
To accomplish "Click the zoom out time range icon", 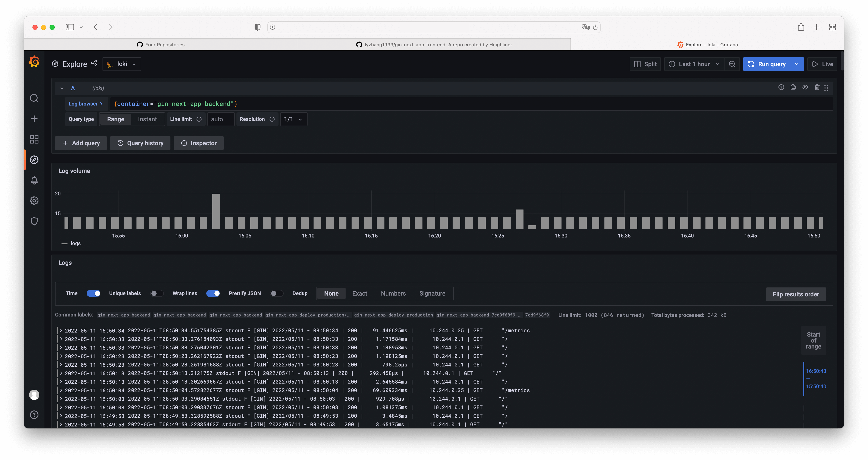I will (x=732, y=64).
